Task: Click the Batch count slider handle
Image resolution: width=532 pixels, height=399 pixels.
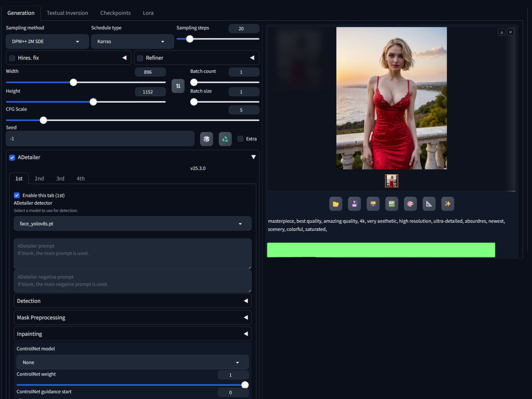Action: 194,82
